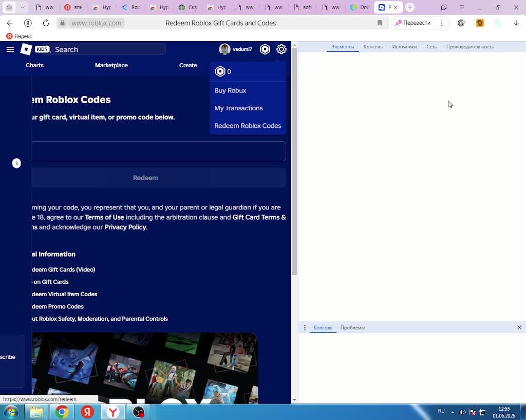
Task: Click the 13 open tabs counter
Action: (x=9, y=7)
